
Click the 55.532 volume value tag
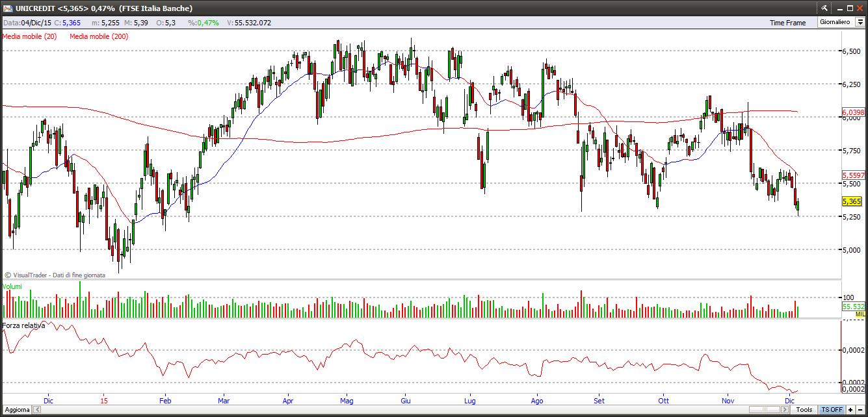click(853, 306)
